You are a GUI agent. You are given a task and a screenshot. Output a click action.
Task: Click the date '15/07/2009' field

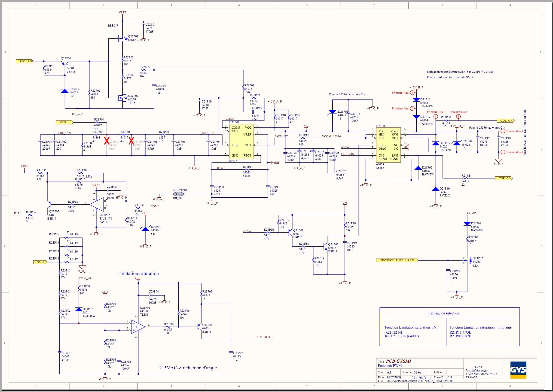click(x=394, y=377)
